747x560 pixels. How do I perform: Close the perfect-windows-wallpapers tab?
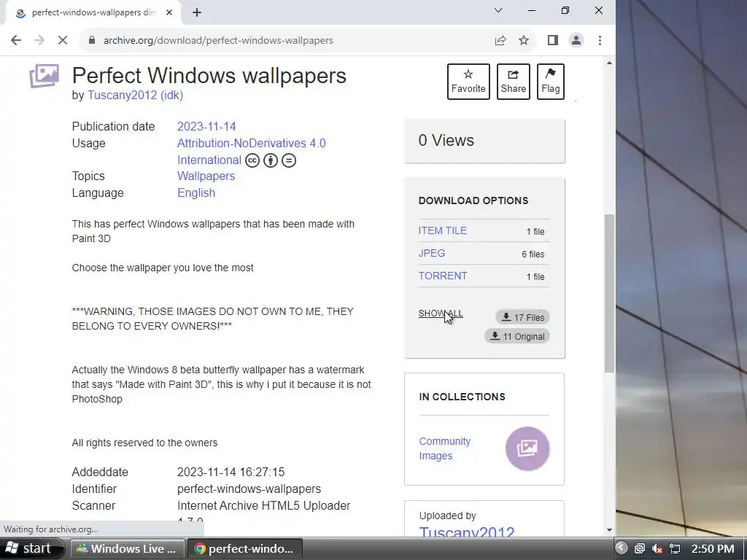click(x=169, y=12)
